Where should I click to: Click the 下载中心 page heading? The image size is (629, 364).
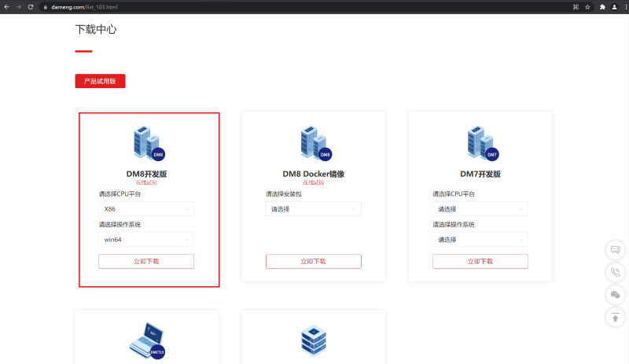[x=96, y=29]
